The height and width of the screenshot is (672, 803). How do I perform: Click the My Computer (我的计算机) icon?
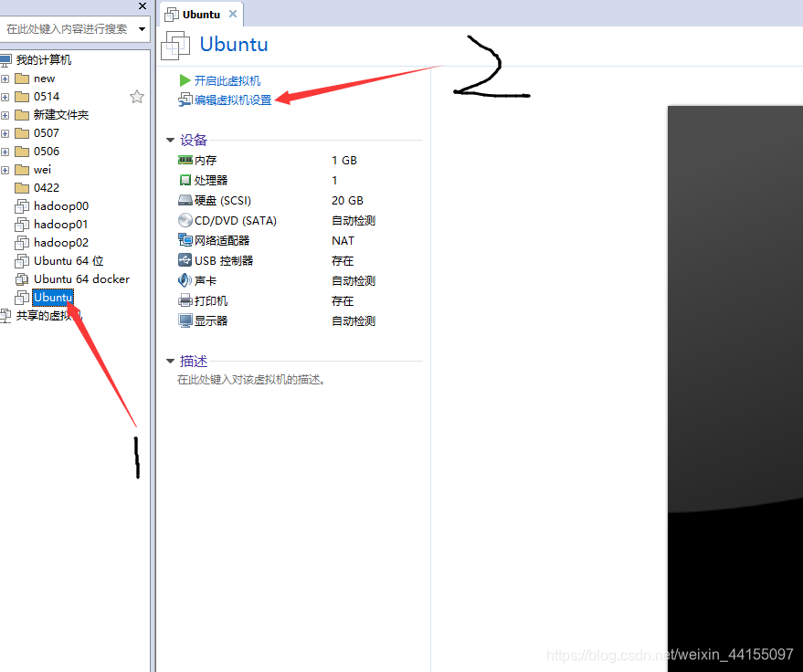pyautogui.click(x=5, y=60)
